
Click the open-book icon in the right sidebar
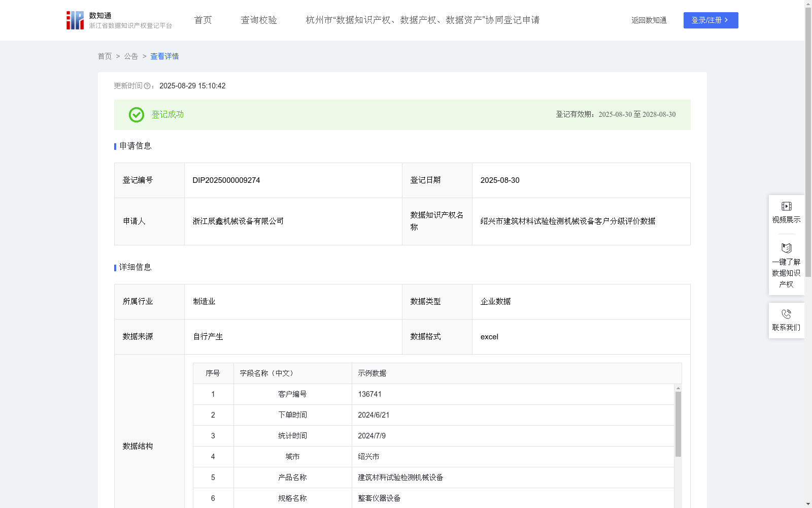[x=786, y=248]
